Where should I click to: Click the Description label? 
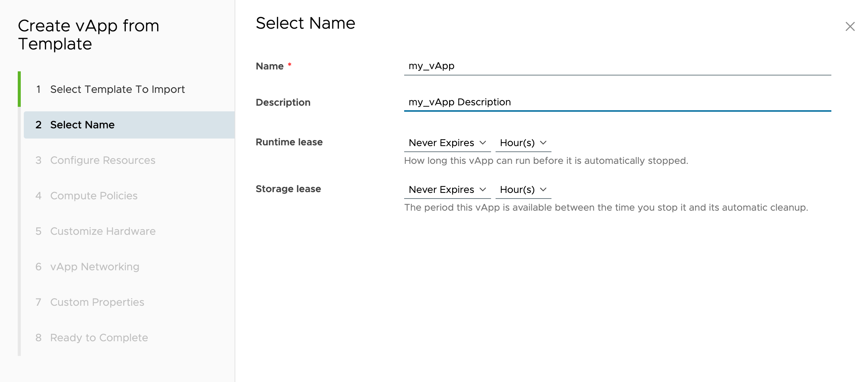[x=283, y=103]
